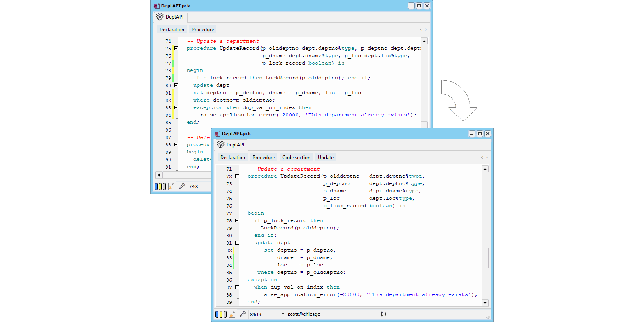Click Declaration breadcrumb in back window
The height and width of the screenshot is (322, 644).
[172, 30]
